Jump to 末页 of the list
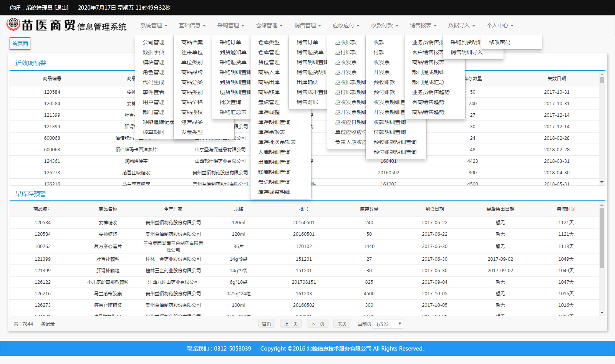The width and height of the screenshot is (615, 364). pyautogui.click(x=342, y=324)
